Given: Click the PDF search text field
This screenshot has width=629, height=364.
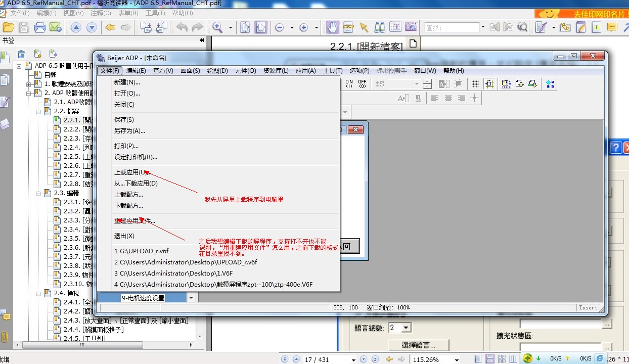Looking at the screenshot, I should 452,27.
